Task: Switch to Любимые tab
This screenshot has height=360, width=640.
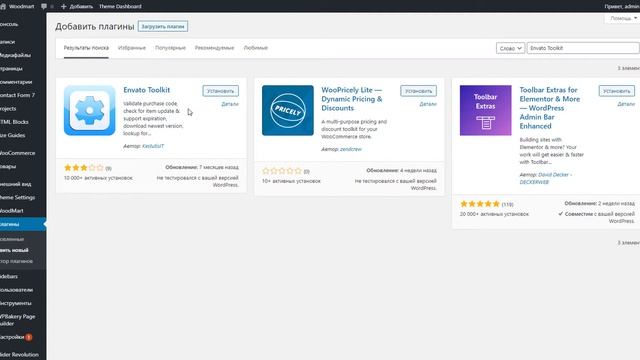Action: (256, 48)
